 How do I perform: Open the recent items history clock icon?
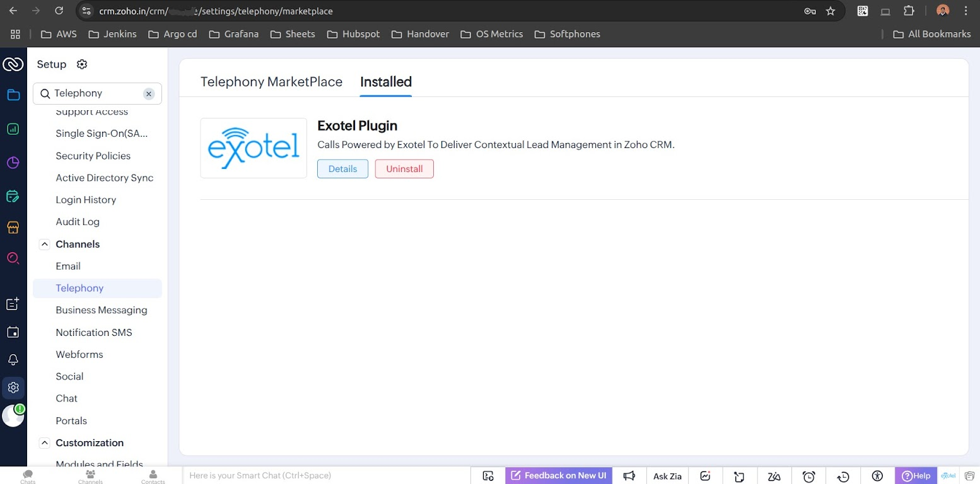[x=843, y=476]
